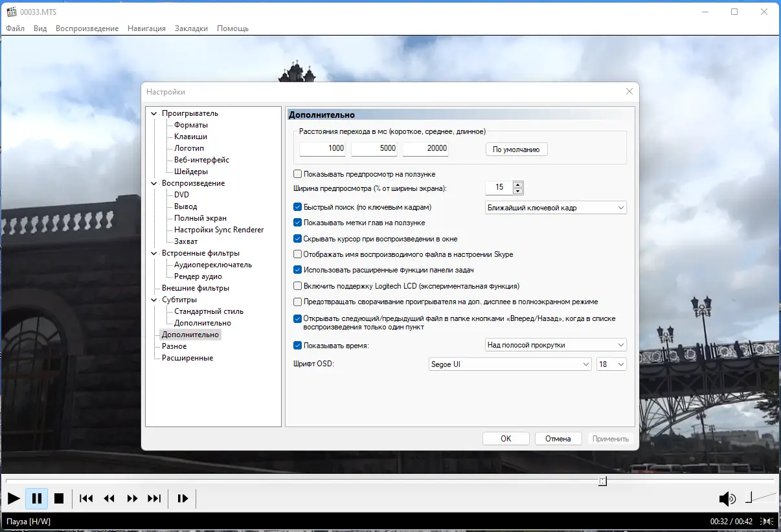The height and width of the screenshot is (532, 781).
Task: Open the OSD font size 18 dropdown
Action: pyautogui.click(x=611, y=364)
